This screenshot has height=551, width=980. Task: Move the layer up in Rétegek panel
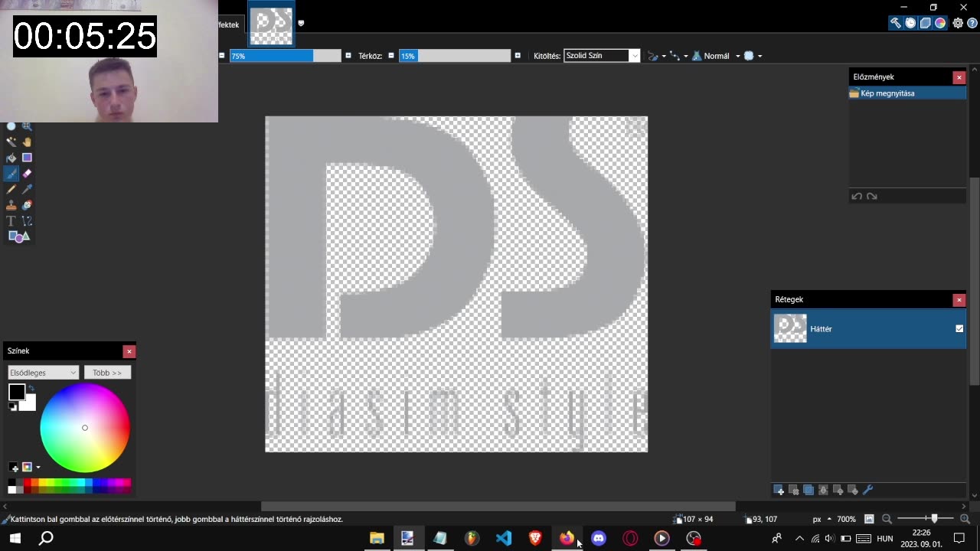coord(838,490)
